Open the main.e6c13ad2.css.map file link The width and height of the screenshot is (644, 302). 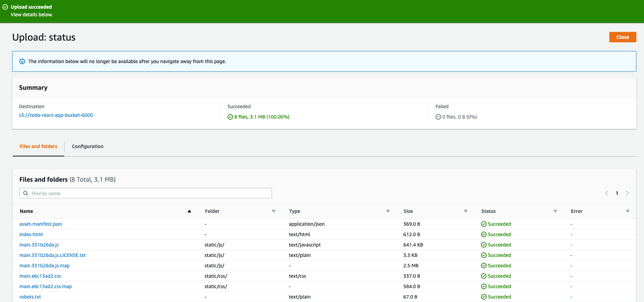point(45,286)
